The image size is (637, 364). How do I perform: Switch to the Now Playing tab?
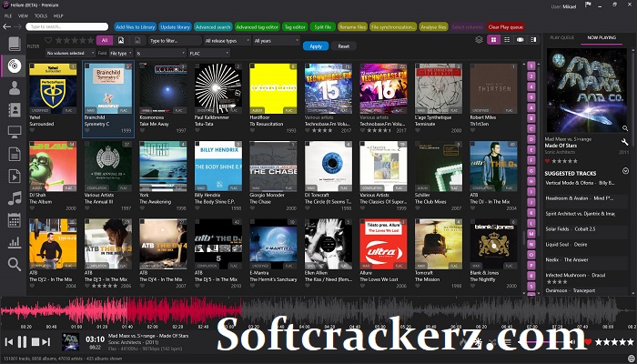(602, 37)
